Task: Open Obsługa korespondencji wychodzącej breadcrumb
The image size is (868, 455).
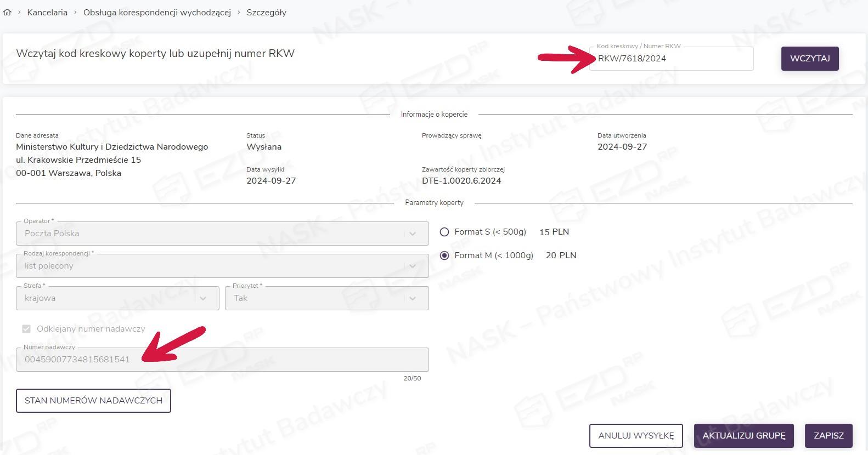Action: [157, 12]
